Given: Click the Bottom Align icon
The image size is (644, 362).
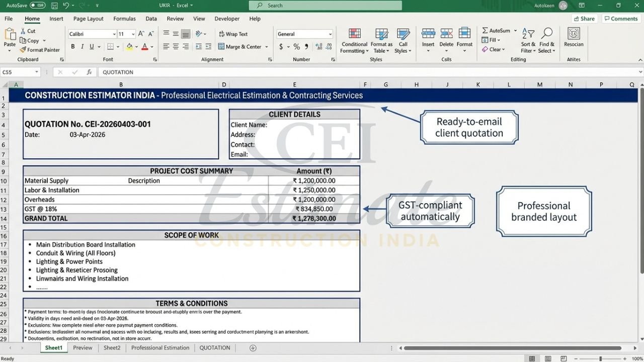Looking at the screenshot, I should 186,34.
